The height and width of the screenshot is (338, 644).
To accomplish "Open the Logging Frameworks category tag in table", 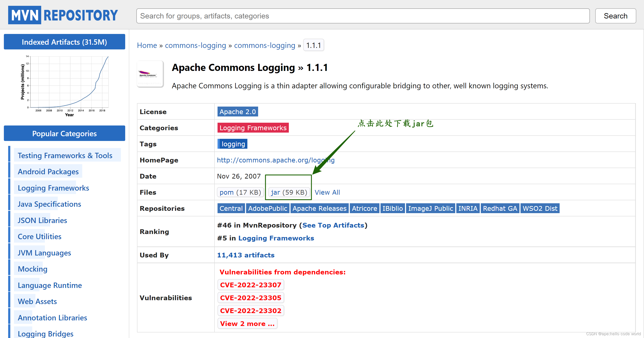I will pyautogui.click(x=253, y=128).
